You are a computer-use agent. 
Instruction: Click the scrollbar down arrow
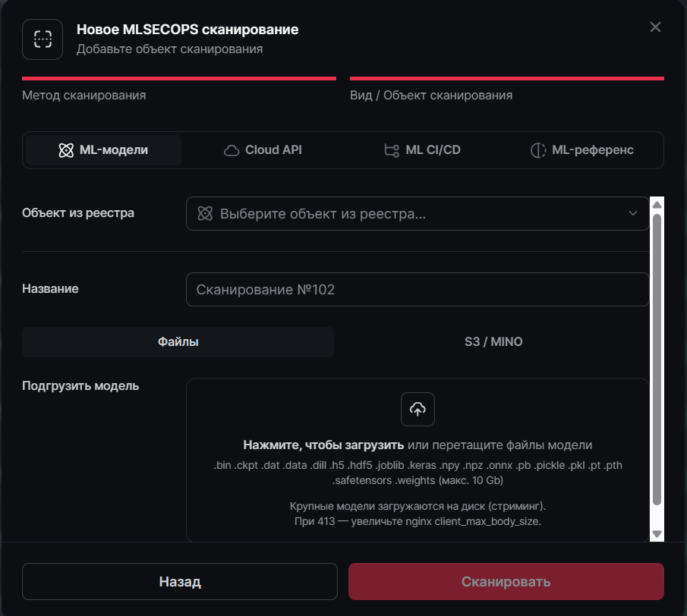tap(657, 534)
